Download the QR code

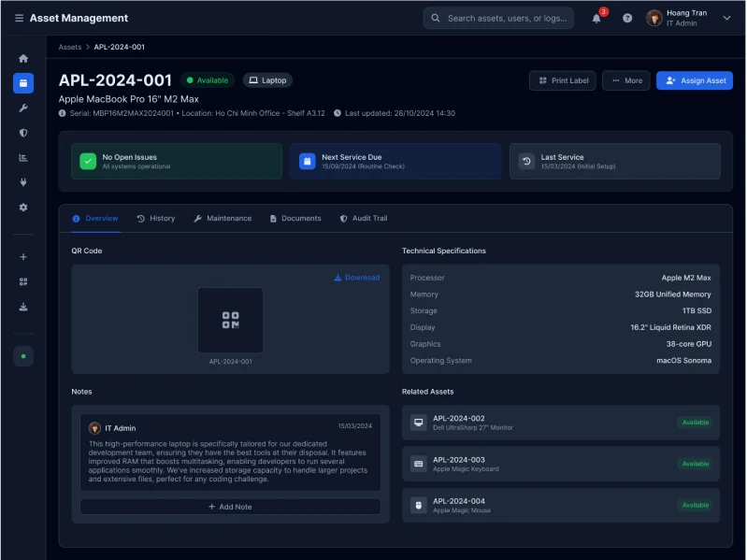357,278
